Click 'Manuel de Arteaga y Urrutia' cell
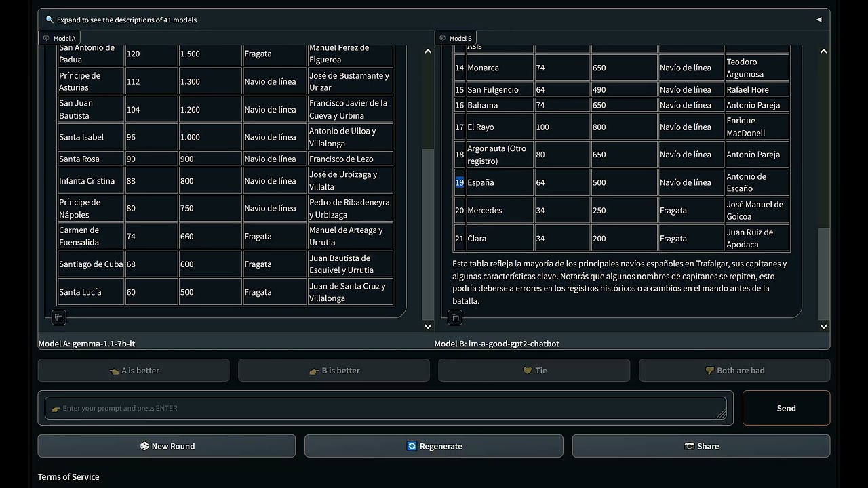Screen dimensions: 868x488 click(x=351, y=236)
